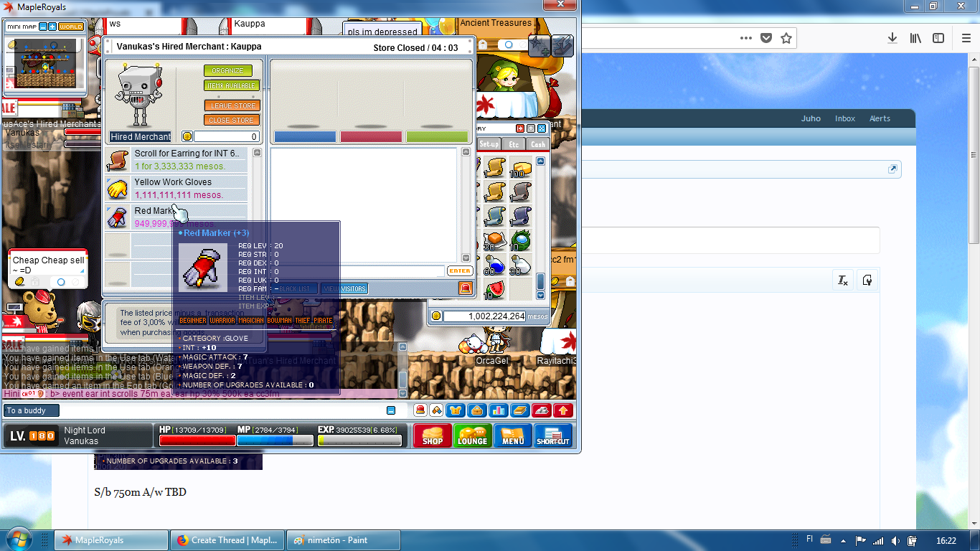Switch to the Create Thread Firefox taskbar item

[227, 540]
